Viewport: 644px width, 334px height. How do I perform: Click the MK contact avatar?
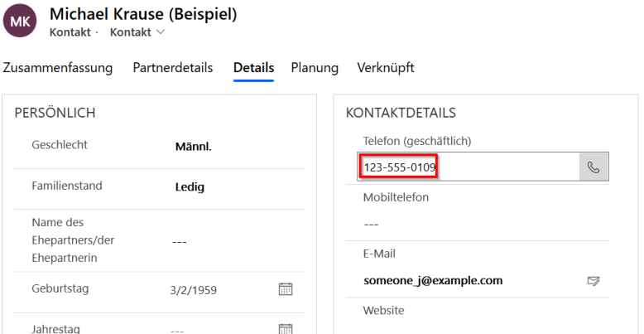pyautogui.click(x=21, y=20)
